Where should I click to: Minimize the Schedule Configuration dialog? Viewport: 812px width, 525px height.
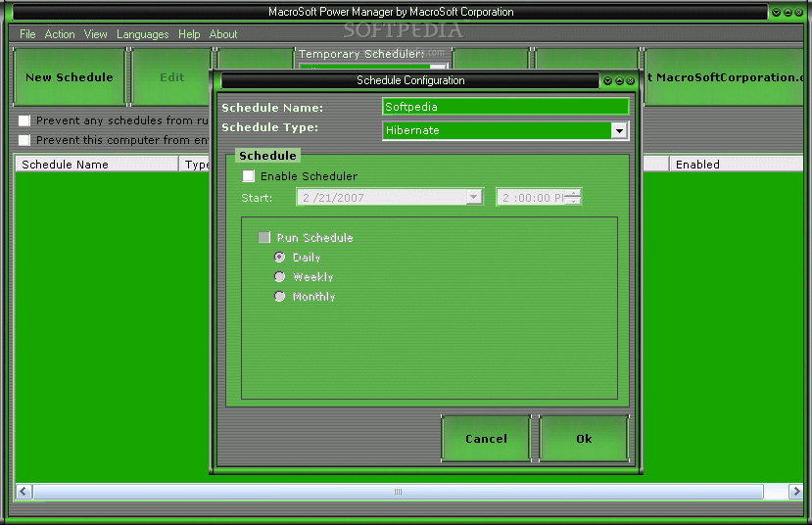click(x=608, y=80)
